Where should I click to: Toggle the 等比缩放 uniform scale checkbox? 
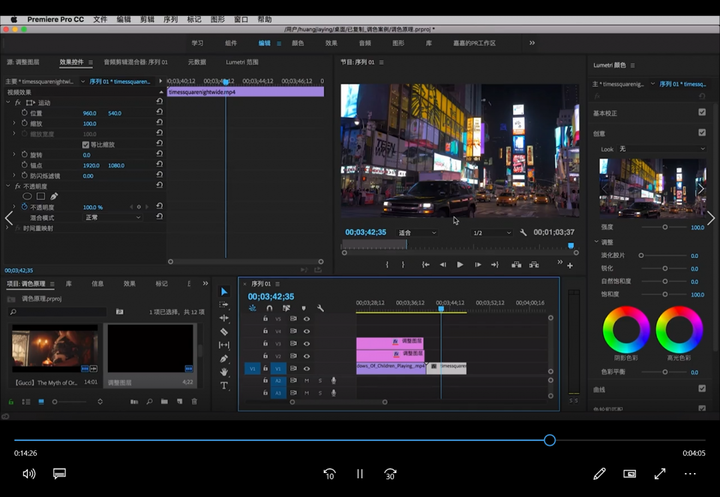(x=85, y=144)
